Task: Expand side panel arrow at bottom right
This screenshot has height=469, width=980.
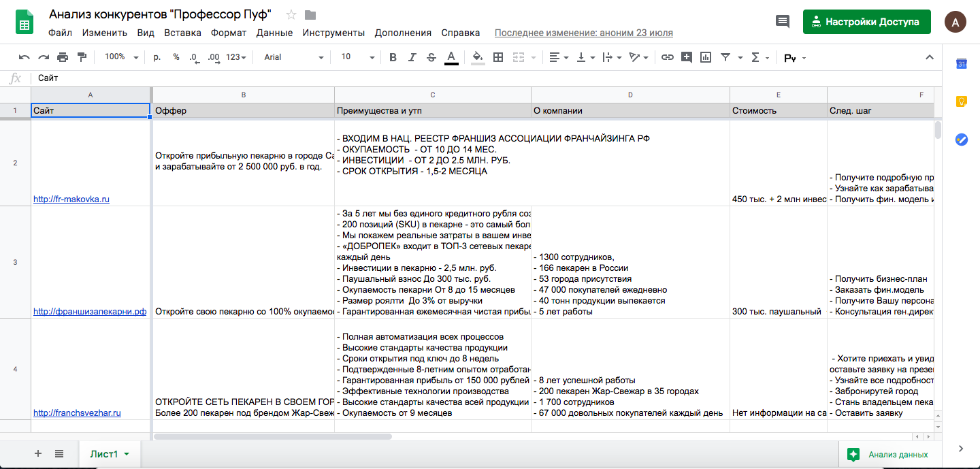Action: (961, 449)
